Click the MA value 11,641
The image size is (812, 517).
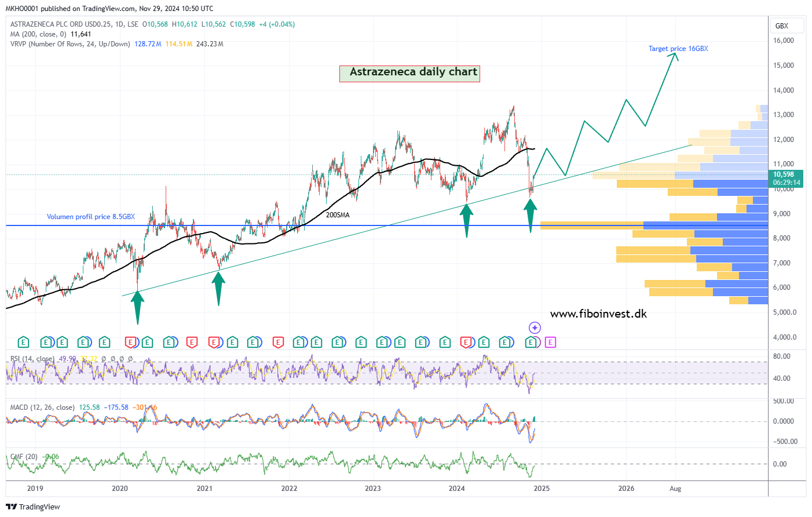tap(81, 34)
